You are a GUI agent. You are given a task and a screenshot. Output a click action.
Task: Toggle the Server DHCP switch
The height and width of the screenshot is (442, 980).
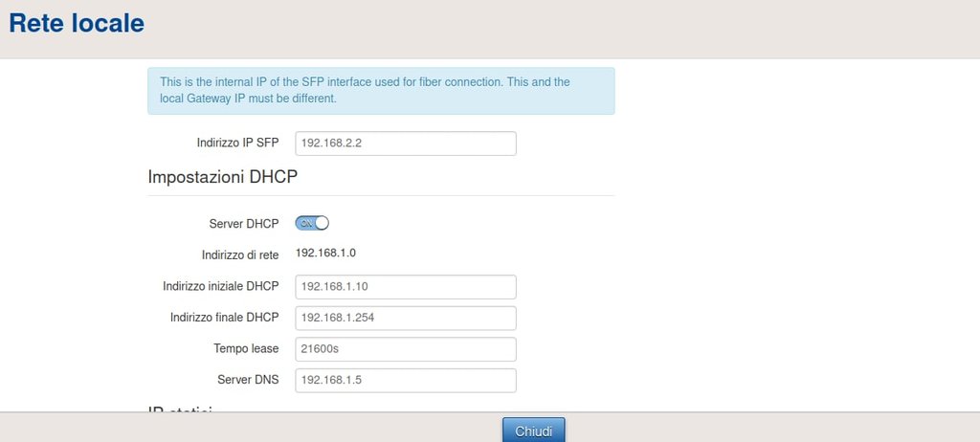coord(313,223)
